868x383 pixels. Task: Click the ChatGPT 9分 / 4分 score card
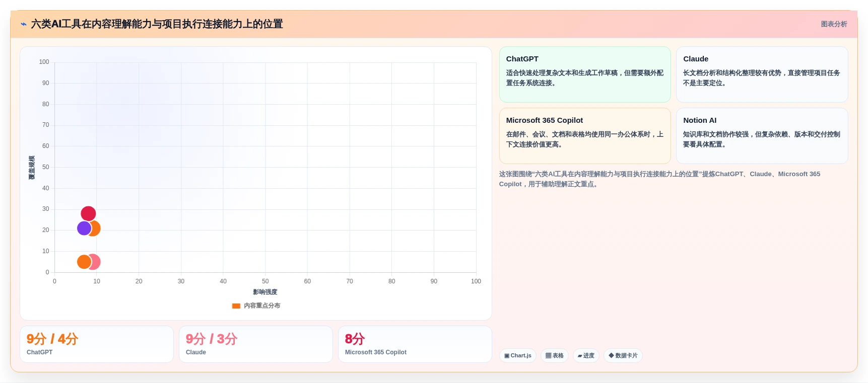(x=97, y=344)
